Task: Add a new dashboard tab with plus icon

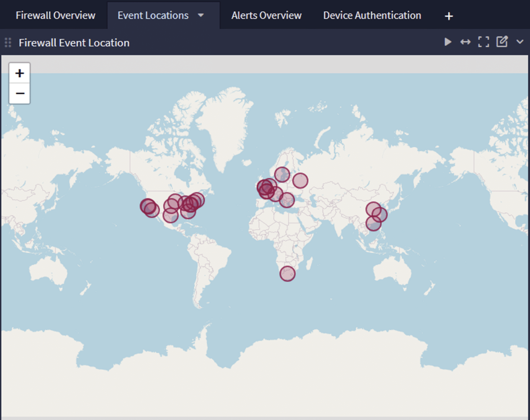Action: (448, 15)
